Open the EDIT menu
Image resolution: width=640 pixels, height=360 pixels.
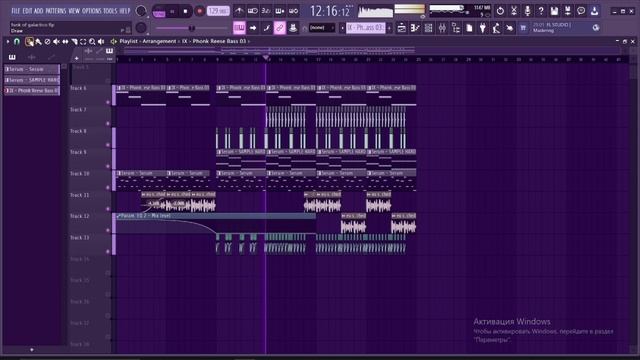click(x=27, y=11)
